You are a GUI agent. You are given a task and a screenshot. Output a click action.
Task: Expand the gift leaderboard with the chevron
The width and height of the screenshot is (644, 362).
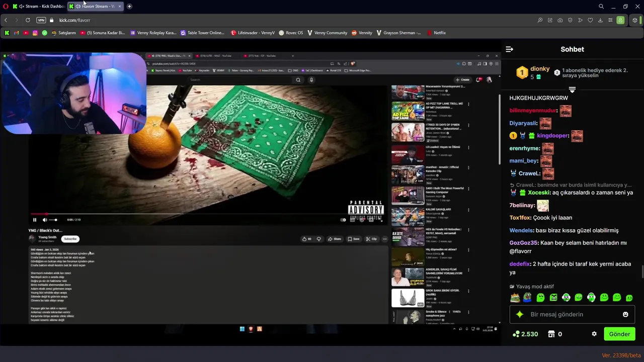pos(572,89)
